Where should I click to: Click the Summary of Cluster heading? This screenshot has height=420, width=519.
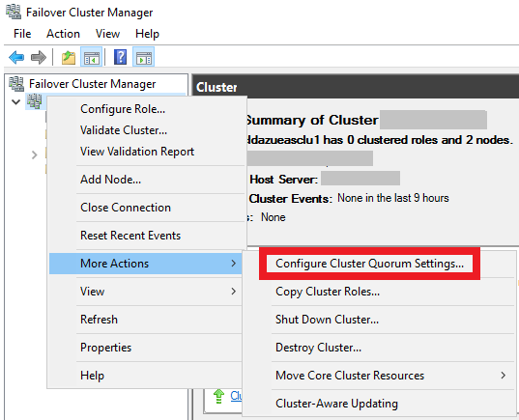(312, 120)
